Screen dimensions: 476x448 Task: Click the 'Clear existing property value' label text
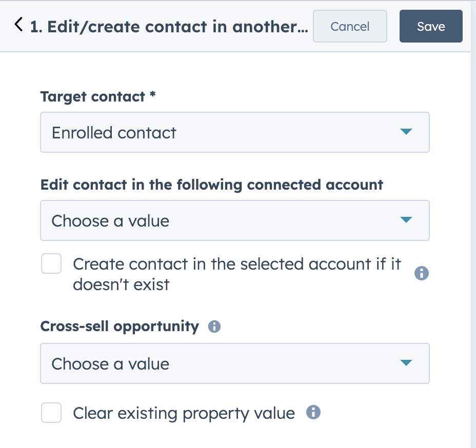coord(184,413)
